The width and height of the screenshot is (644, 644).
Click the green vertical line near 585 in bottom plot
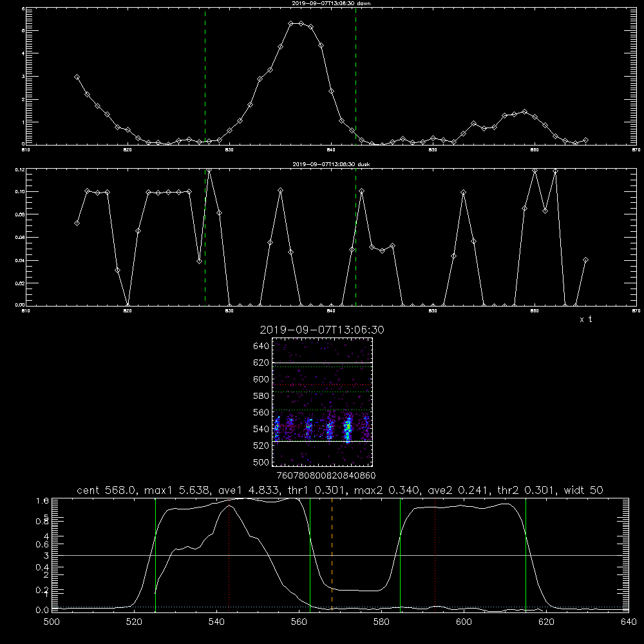pyautogui.click(x=400, y=554)
